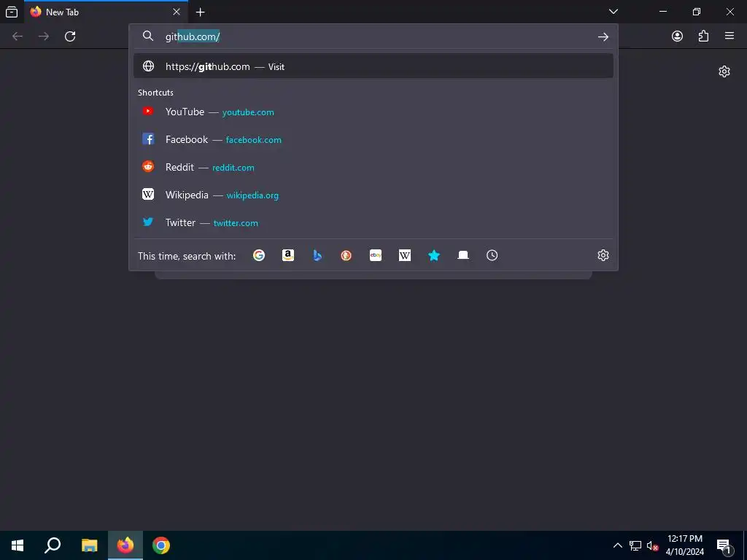Select the Facebook shortcut suggestion
This screenshot has height=560, width=747.
coord(373,139)
